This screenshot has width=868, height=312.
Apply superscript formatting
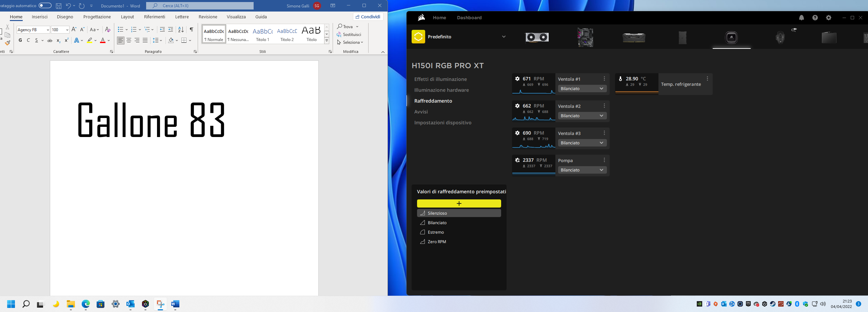point(66,40)
